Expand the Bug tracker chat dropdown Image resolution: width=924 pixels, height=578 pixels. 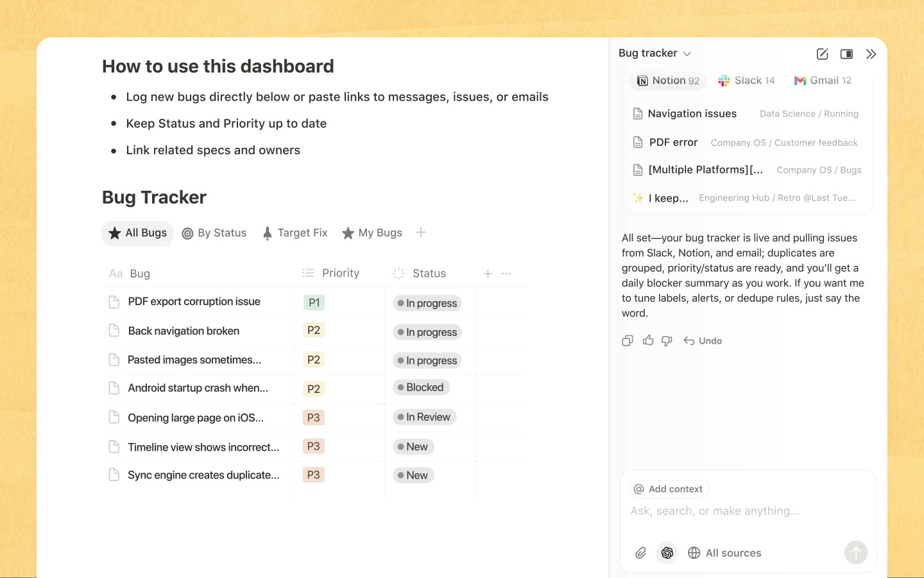click(x=654, y=53)
